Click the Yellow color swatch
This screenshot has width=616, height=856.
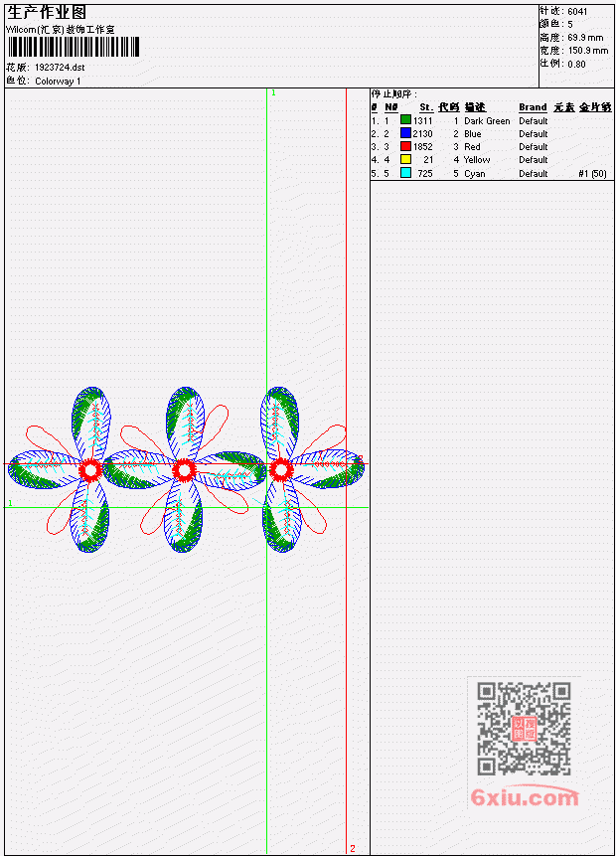[405, 159]
